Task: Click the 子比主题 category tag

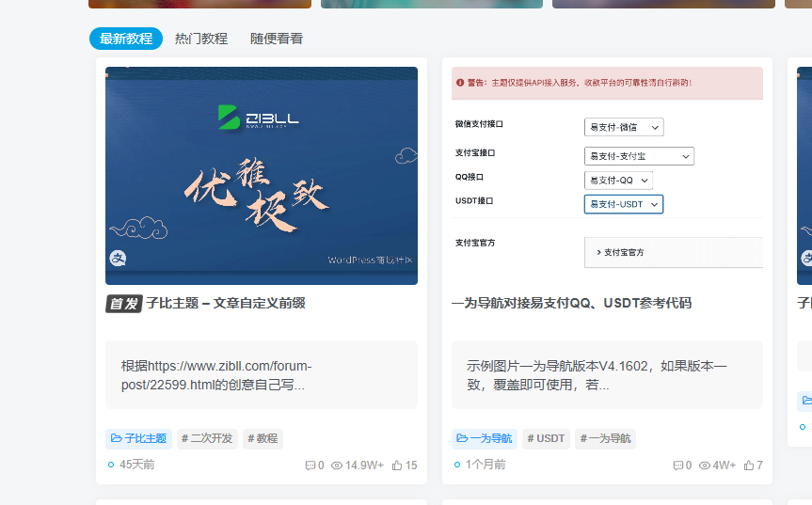Action: 139,439
